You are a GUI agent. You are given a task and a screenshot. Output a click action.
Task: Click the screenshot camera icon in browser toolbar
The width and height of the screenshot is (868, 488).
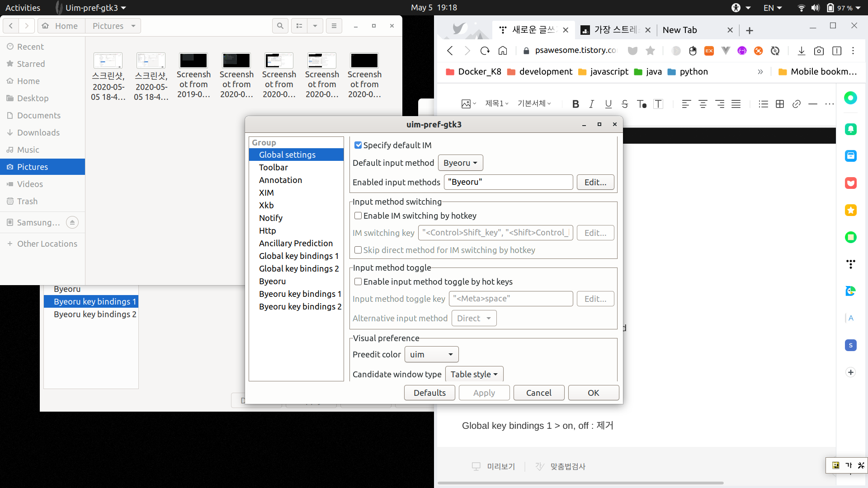click(819, 51)
